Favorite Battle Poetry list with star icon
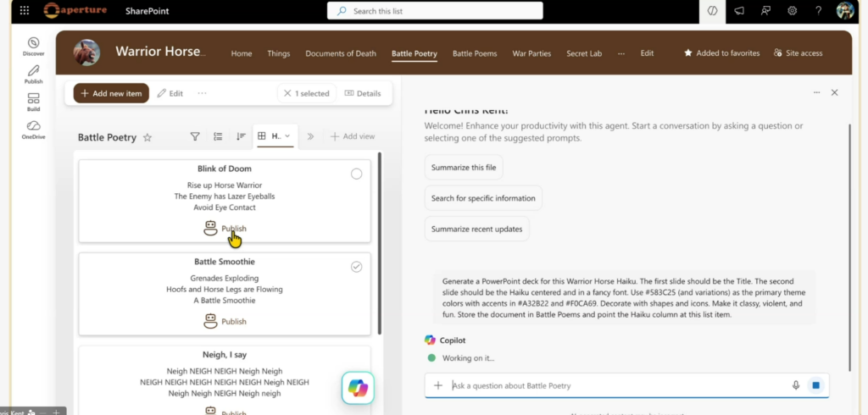The width and height of the screenshot is (868, 415). click(147, 138)
